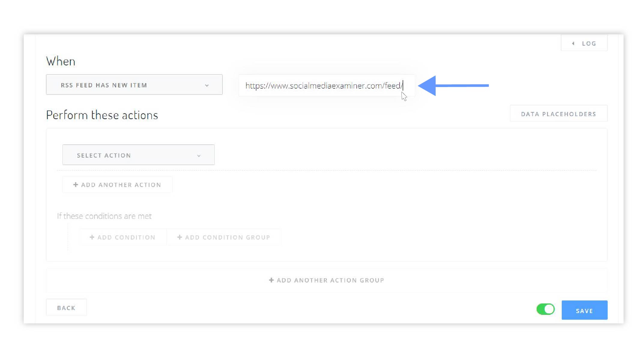This screenshot has height=359, width=644.
Task: Click Add Another Action button
Action: [x=117, y=185]
